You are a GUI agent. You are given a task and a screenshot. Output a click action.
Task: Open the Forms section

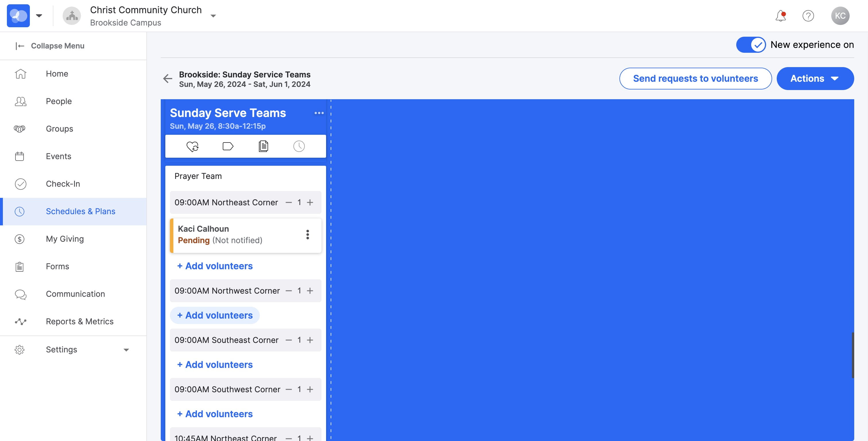(73, 267)
